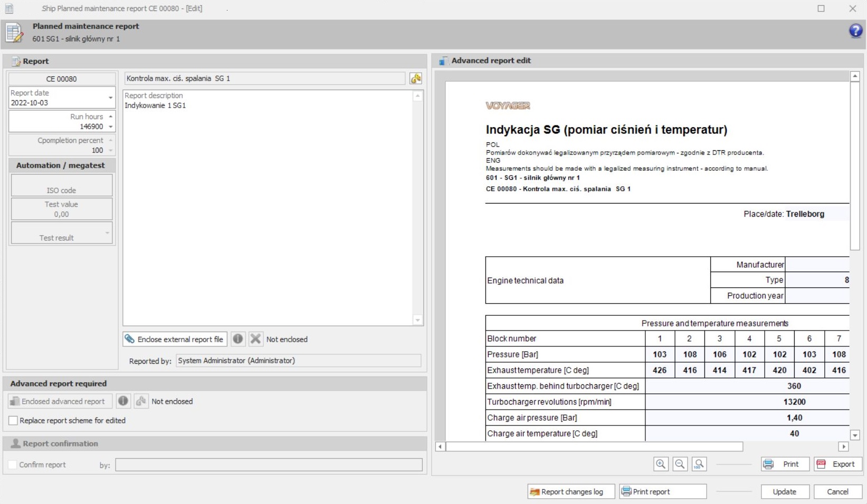Open the Test result dropdown
The image size is (867, 504).
[107, 233]
